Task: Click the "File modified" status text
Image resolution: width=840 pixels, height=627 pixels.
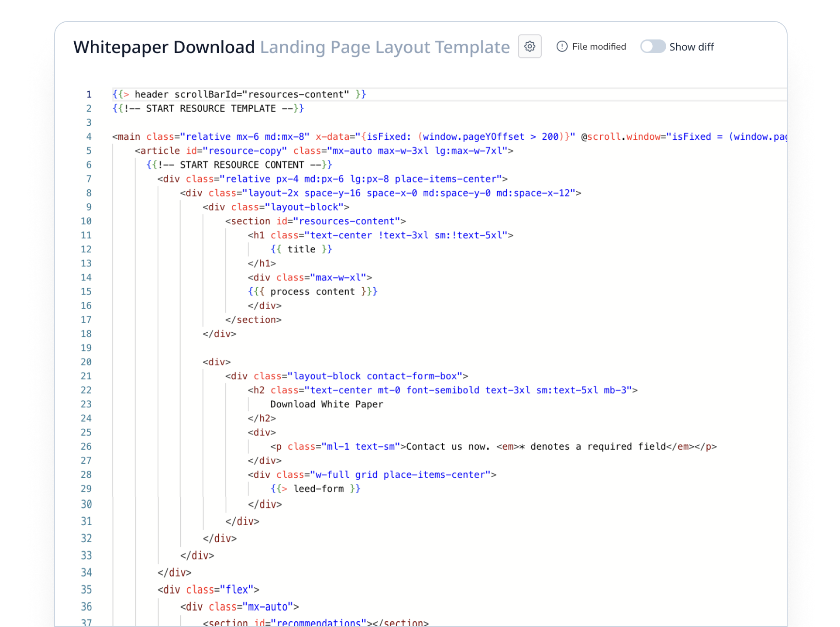Action: (x=599, y=46)
